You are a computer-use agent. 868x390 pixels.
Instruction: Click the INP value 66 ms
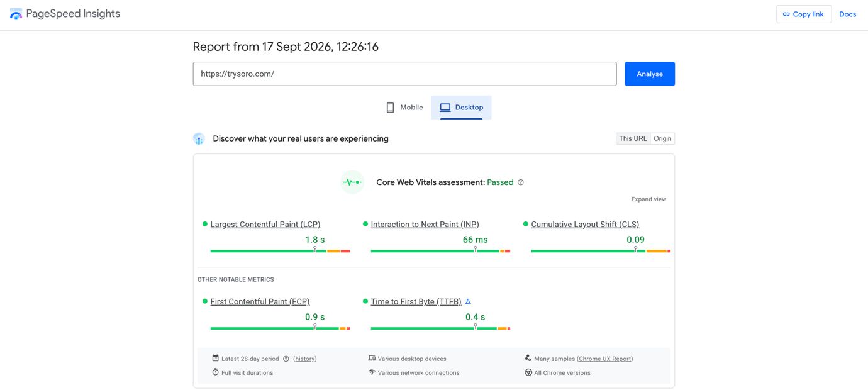coord(475,240)
